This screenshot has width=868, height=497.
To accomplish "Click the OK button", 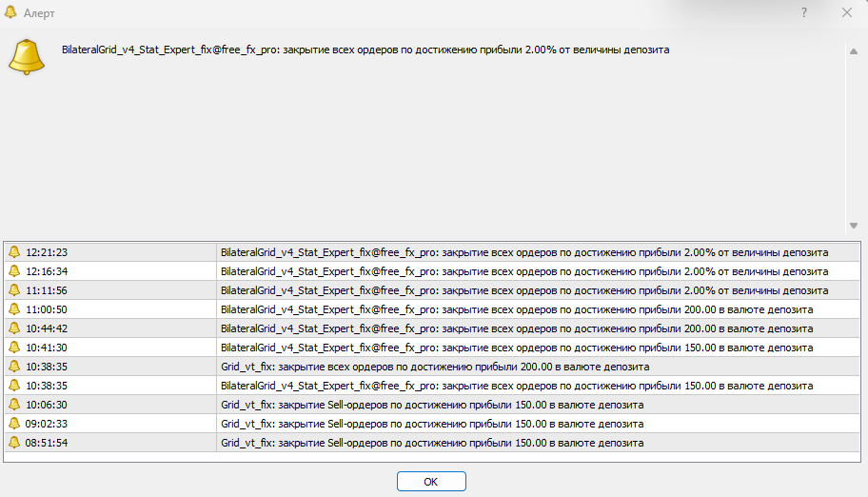I will [x=431, y=481].
